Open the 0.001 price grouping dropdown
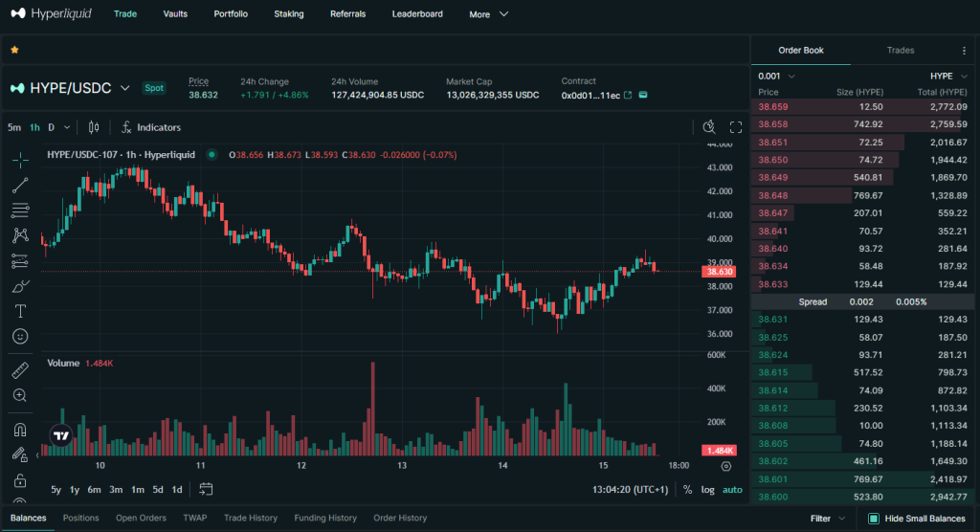The image size is (980, 532). [x=776, y=76]
